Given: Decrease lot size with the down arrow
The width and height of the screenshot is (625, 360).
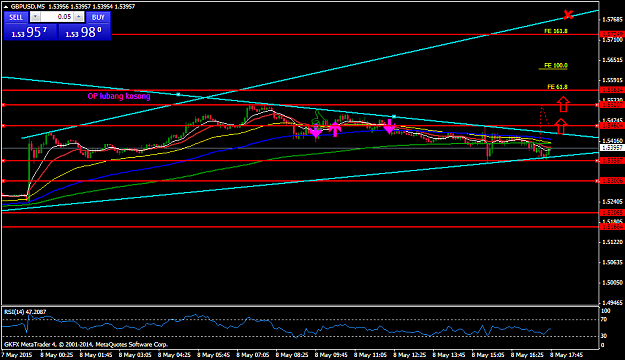Looking at the screenshot, I should (x=35, y=17).
